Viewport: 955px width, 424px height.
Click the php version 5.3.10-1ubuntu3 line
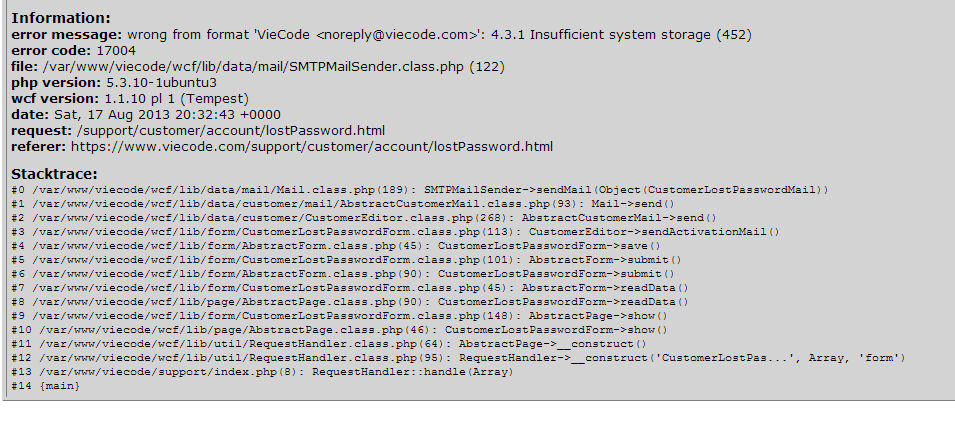[x=114, y=83]
